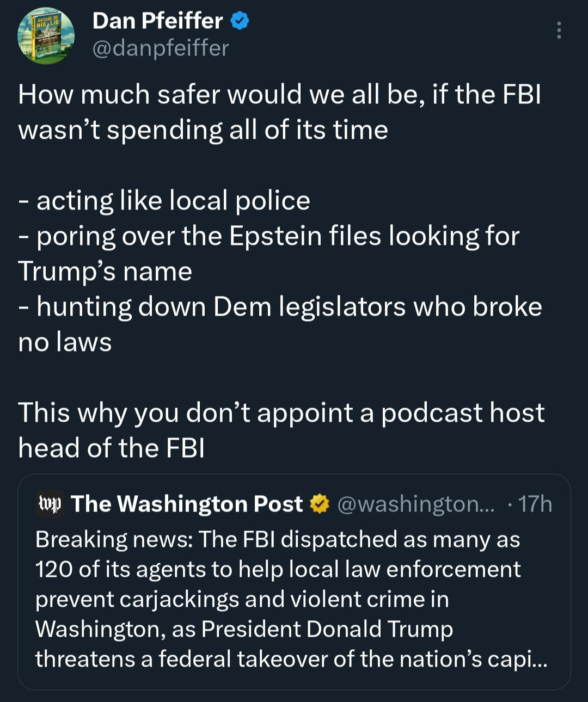Click the "hunting down Dem legislators" line
Image resolution: width=588 pixels, height=702 pixels.
tap(289, 307)
